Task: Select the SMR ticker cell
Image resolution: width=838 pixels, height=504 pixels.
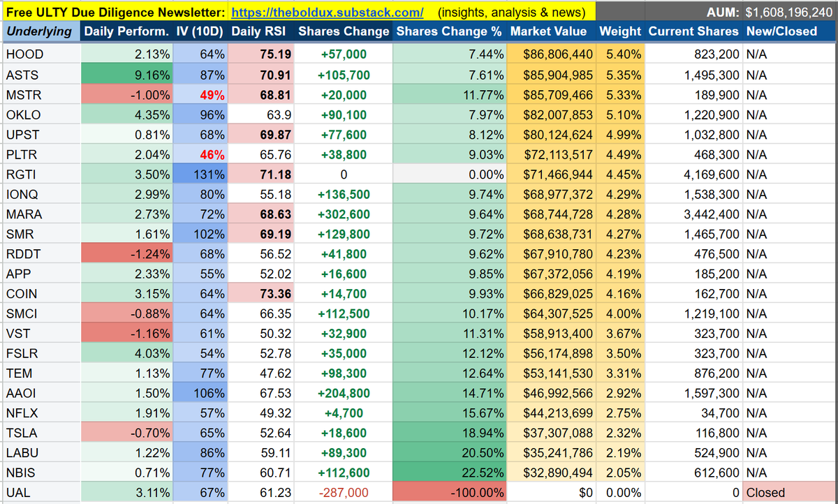Action: [40, 234]
